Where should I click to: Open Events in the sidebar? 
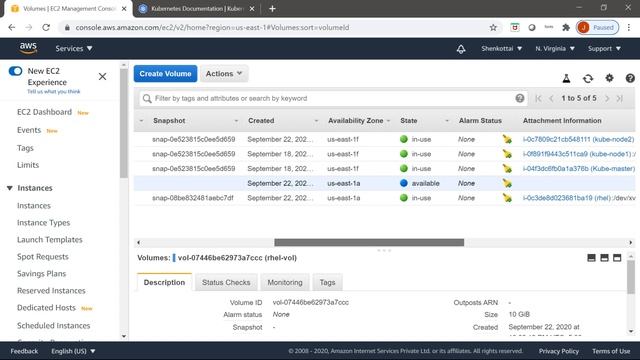tap(29, 130)
